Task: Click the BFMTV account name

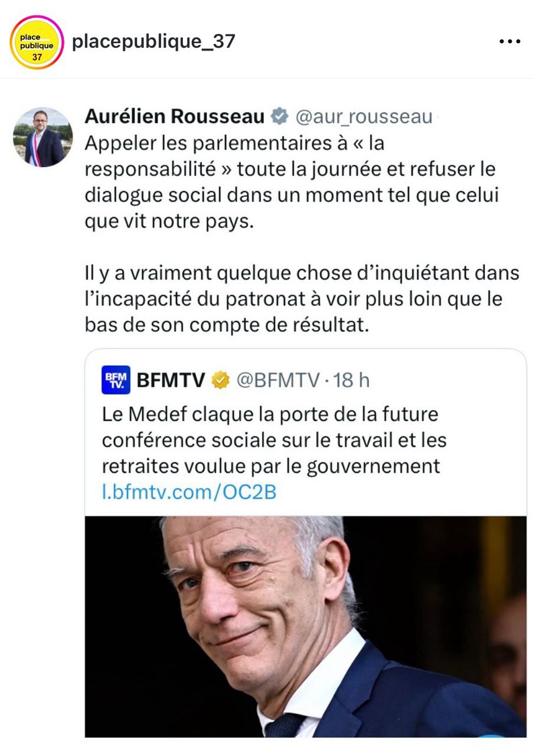Action: tap(171, 380)
